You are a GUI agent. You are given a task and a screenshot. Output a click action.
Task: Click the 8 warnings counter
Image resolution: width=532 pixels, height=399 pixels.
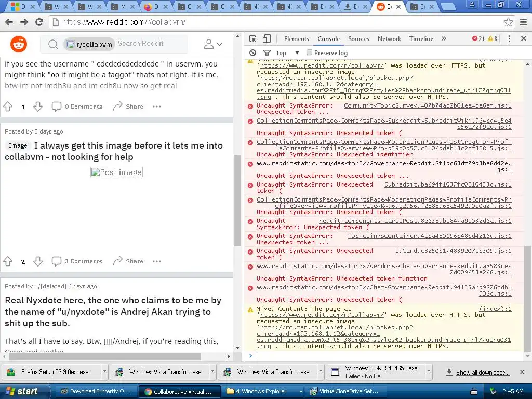click(493, 39)
